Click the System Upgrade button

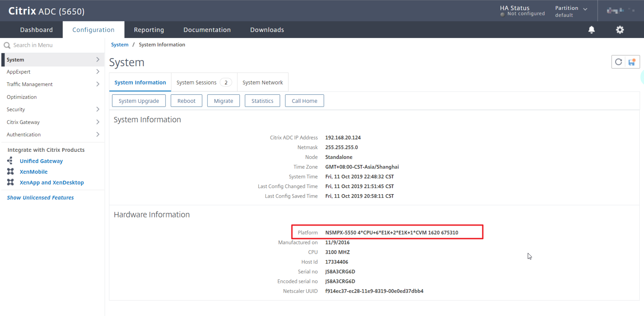tap(139, 101)
